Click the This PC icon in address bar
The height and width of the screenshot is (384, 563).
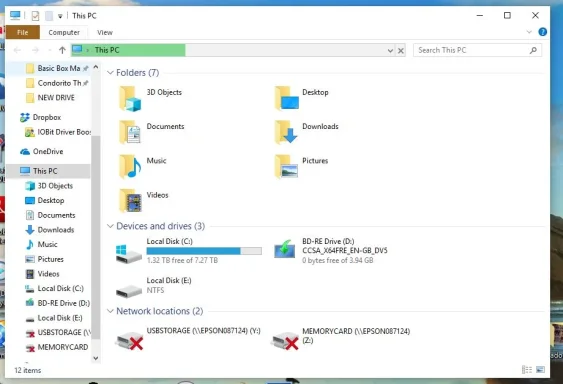(77, 50)
